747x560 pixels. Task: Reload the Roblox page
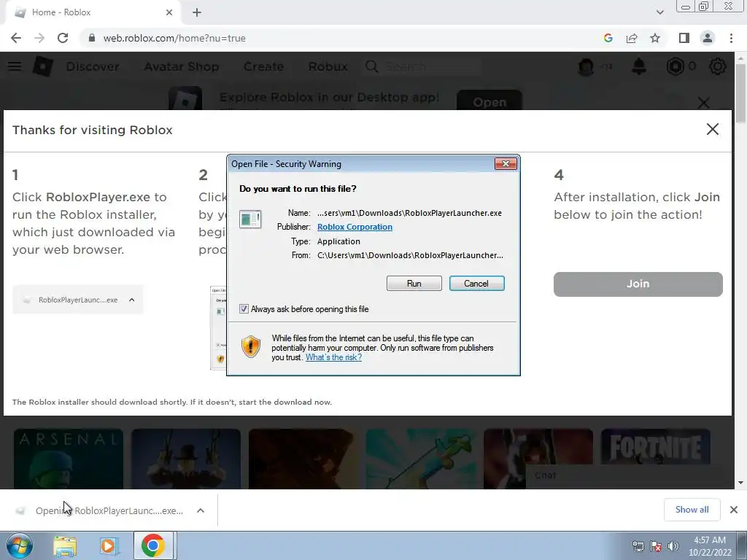point(63,38)
